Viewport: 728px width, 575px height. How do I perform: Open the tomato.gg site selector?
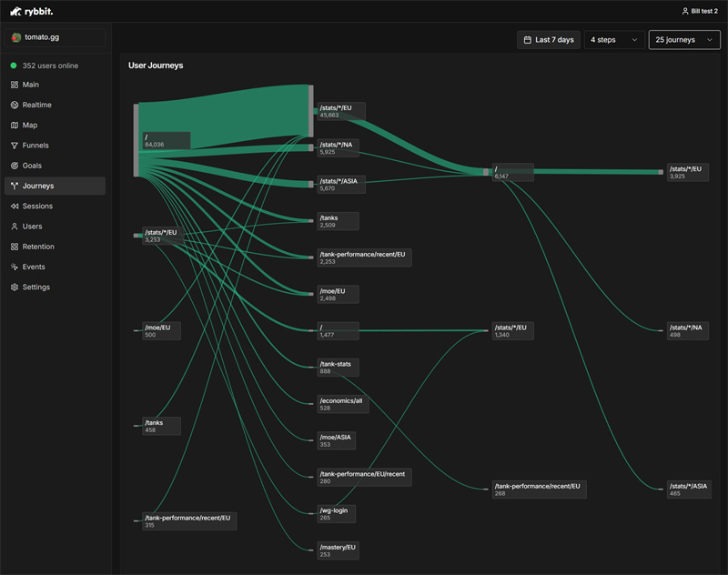[x=56, y=37]
